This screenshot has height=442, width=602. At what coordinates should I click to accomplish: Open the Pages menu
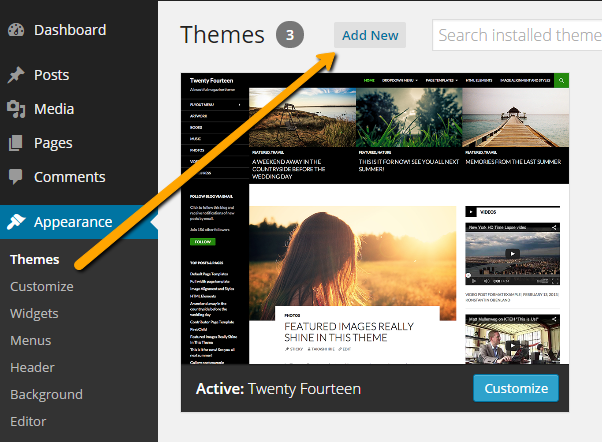(x=53, y=143)
